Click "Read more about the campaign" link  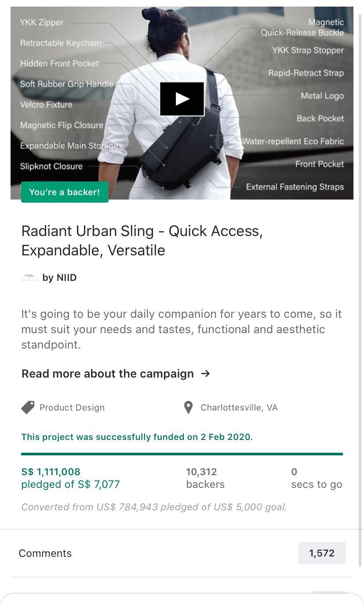pos(108,374)
